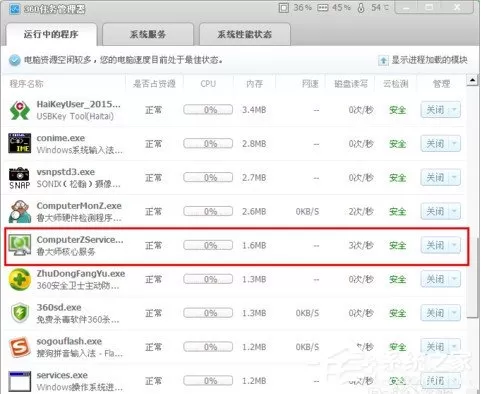Click the 360 Task Manager title icon
481x394 pixels.
tap(15, 9)
